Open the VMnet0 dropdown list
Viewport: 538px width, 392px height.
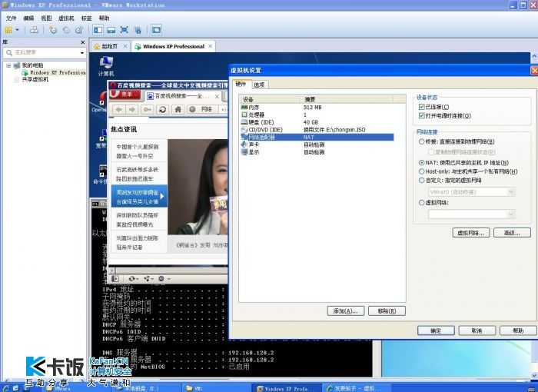(472, 192)
